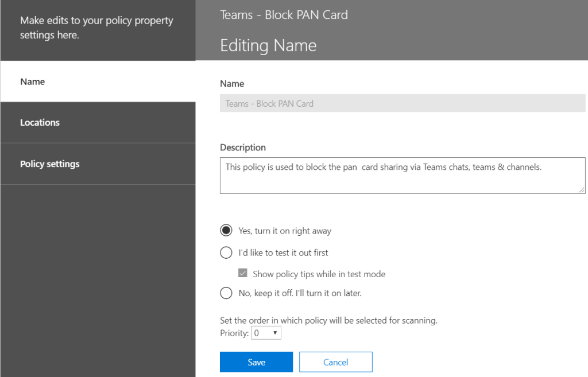588x377 pixels.
Task: Click the "Teams - Block PAN Card" header title
Action: 284,15
